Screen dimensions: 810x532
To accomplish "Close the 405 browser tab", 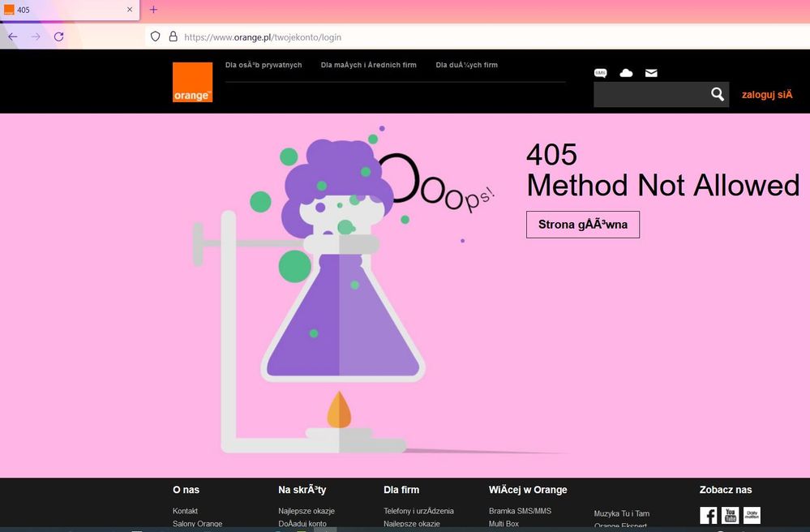I will [130, 10].
